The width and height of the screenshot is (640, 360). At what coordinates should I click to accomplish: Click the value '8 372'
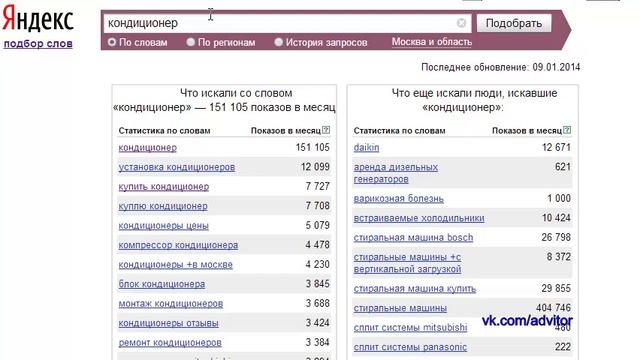559,257
